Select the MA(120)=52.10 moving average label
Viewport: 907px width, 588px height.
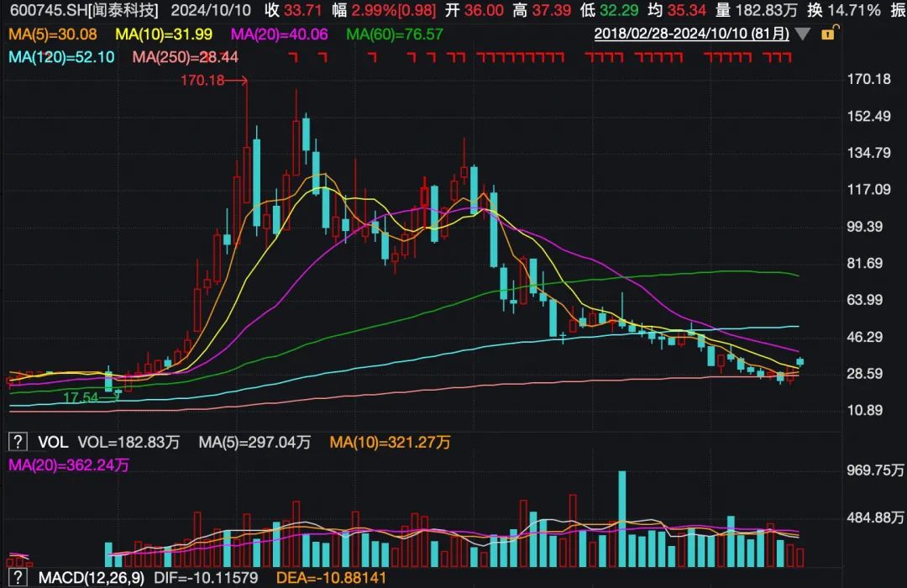pyautogui.click(x=55, y=56)
